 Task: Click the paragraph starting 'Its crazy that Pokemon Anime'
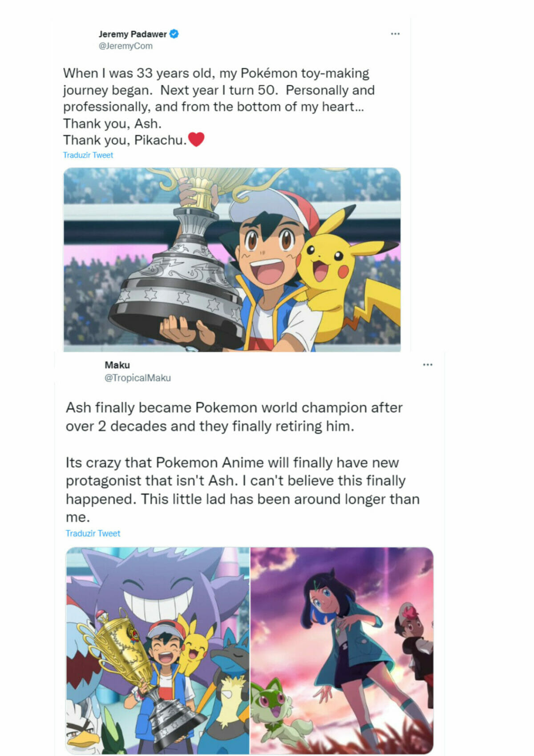coord(243,490)
